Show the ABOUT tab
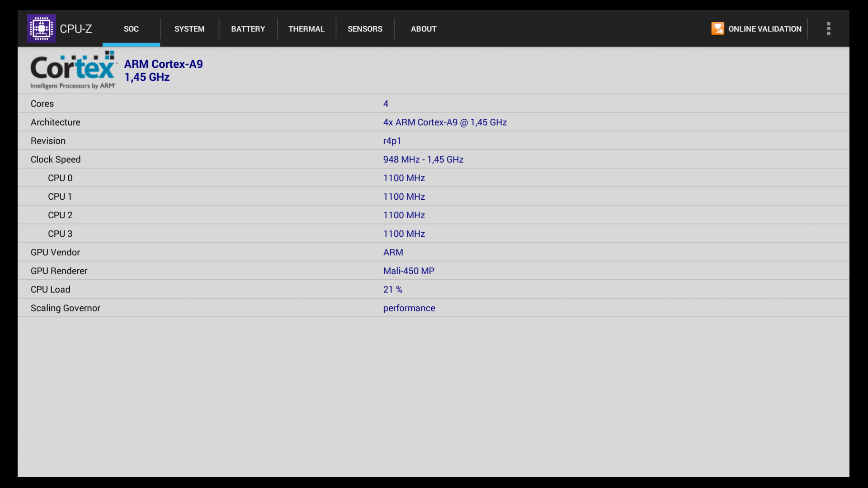The width and height of the screenshot is (868, 488). [424, 28]
